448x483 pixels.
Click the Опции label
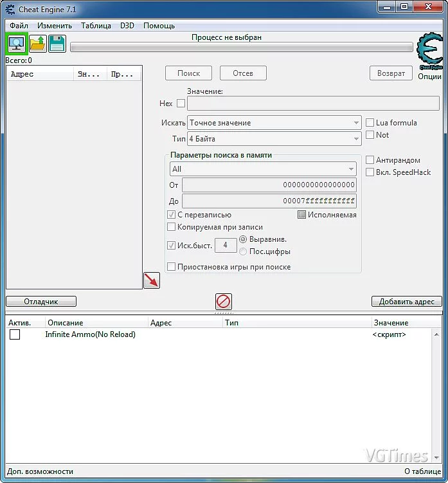tap(429, 76)
